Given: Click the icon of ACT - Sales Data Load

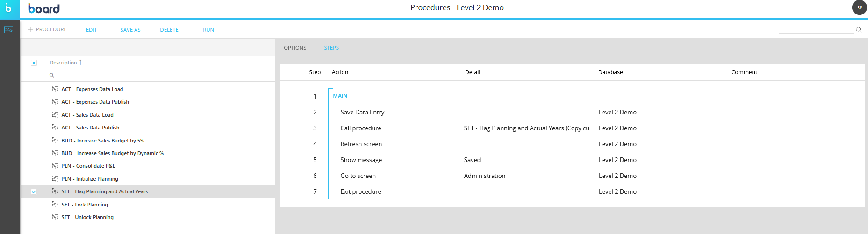Looking at the screenshot, I should click(55, 114).
